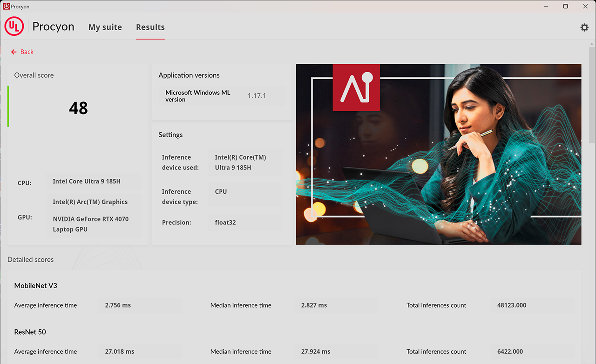596x364 pixels.
Task: Select ResNet 50 inferences count 6422.000
Action: [x=510, y=352]
